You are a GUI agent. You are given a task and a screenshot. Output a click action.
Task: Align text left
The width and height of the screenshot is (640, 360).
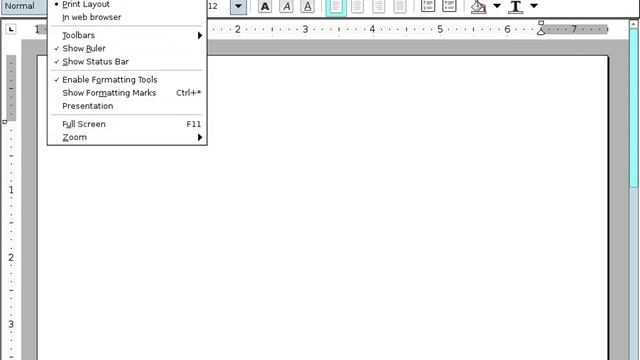tap(336, 6)
